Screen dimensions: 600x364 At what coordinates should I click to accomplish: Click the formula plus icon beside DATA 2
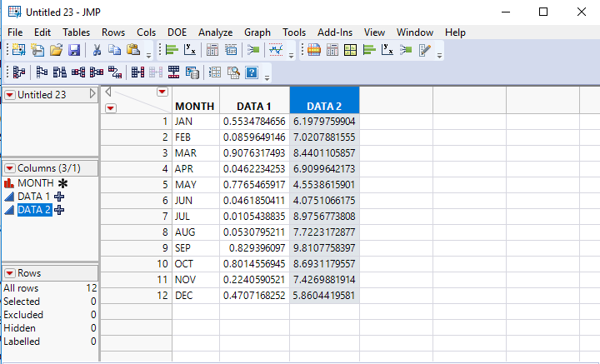point(59,210)
